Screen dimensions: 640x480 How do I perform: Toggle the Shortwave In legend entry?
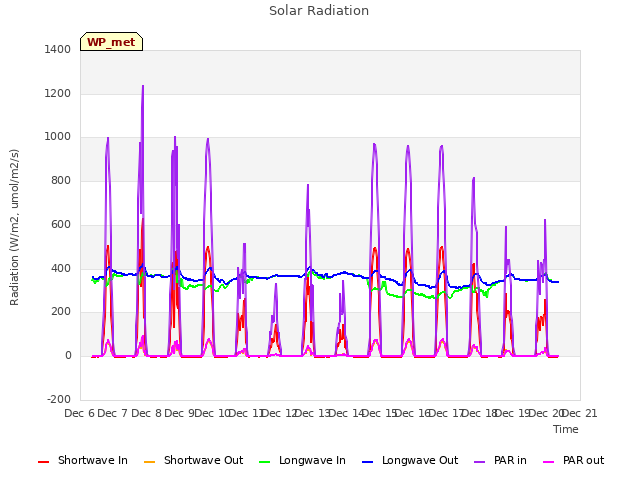click(x=83, y=460)
